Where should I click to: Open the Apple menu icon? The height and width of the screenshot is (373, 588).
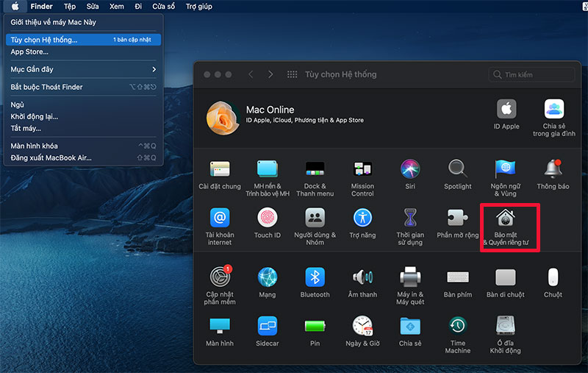point(15,6)
